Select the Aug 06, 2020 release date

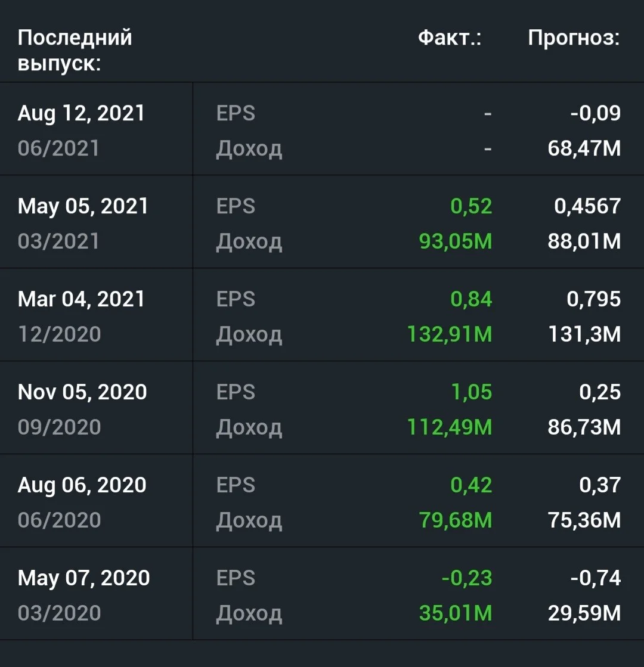[x=82, y=485]
